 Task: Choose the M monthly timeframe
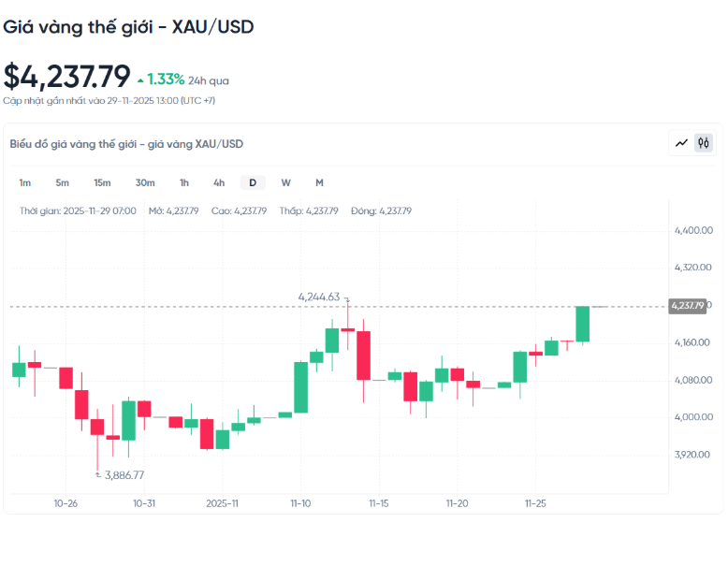[x=319, y=182]
